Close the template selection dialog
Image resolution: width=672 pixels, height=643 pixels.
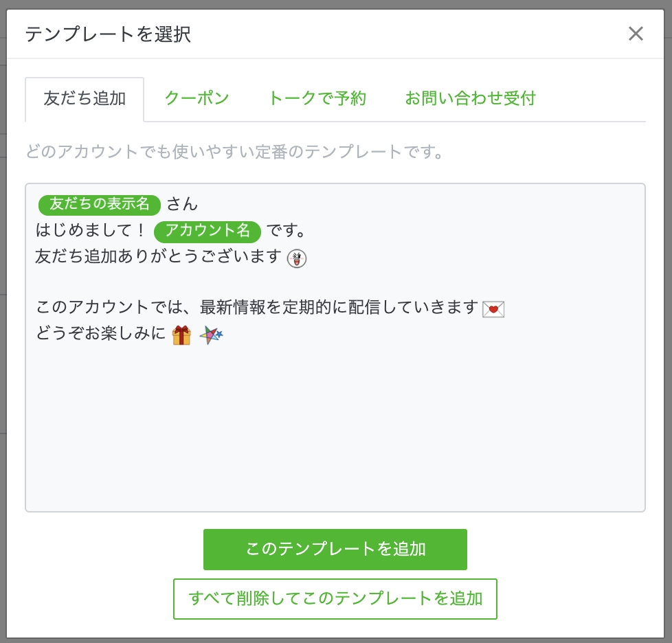pyautogui.click(x=636, y=34)
